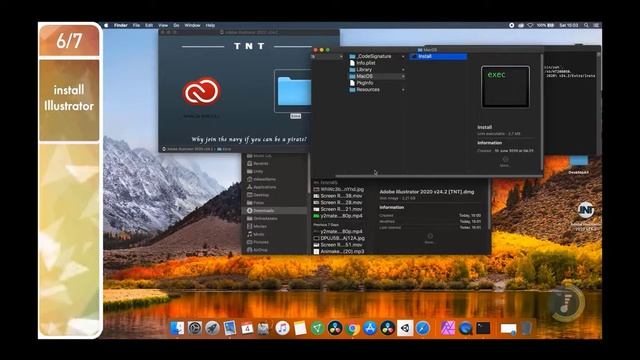Launch the Unity app in the Dock
Viewport: 640px width, 360px height.
405,328
